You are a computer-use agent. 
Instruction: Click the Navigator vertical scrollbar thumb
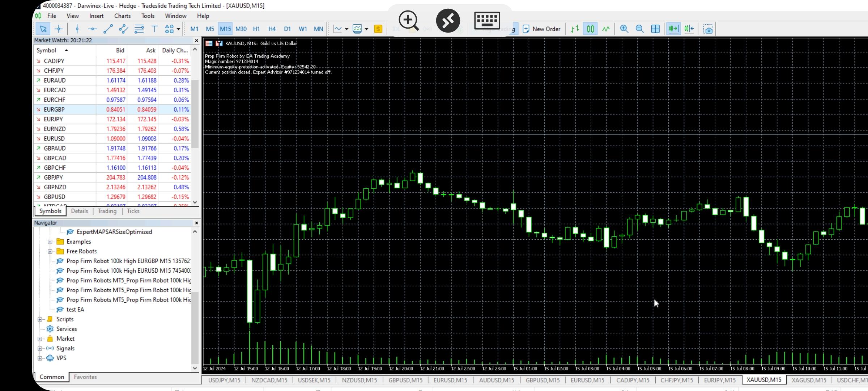click(195, 328)
